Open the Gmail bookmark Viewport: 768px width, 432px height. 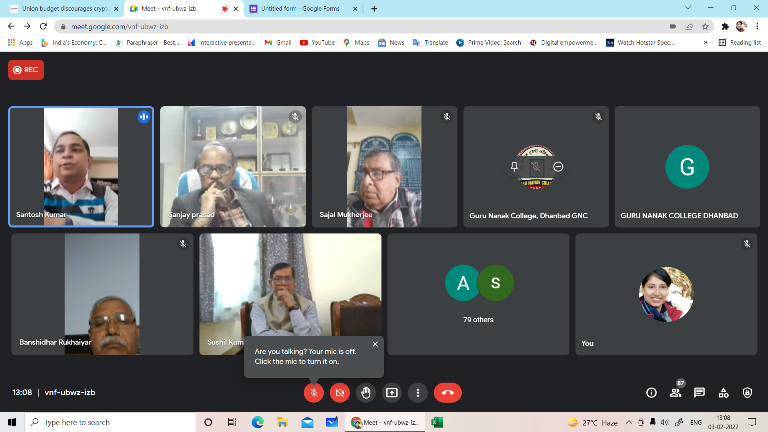(279, 43)
